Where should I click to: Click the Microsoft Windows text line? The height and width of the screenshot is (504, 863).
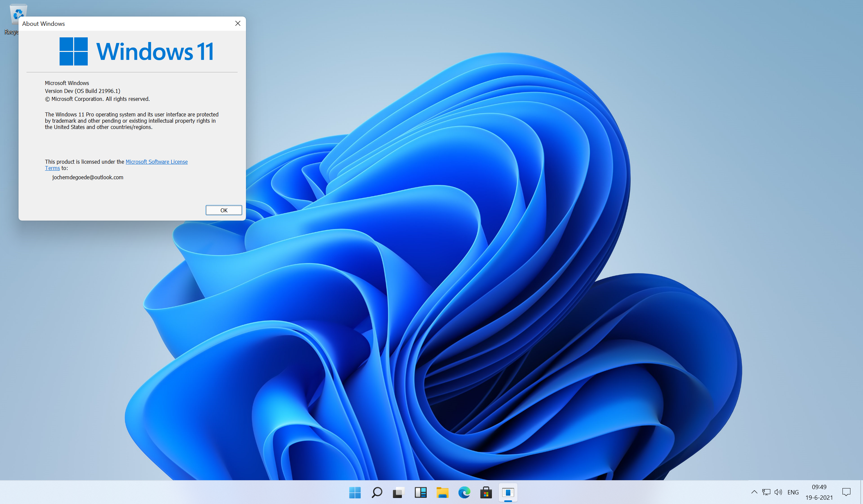[x=67, y=83]
